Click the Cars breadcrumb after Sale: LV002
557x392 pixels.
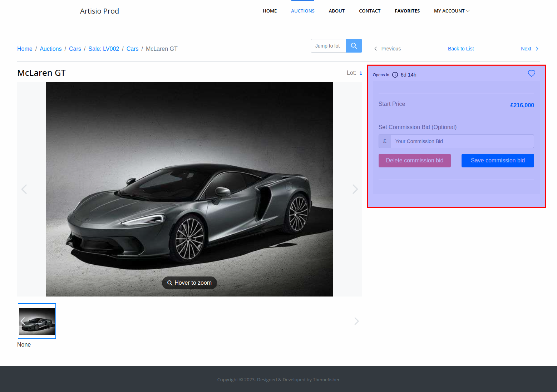click(x=133, y=49)
